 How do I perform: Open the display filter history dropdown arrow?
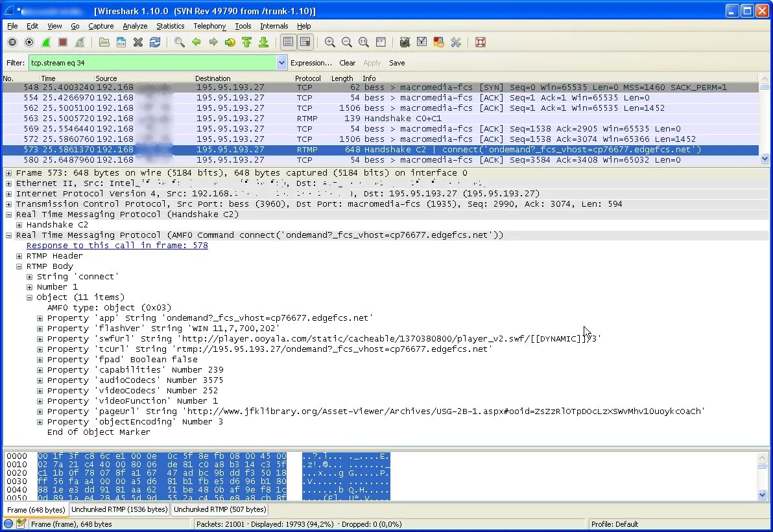click(281, 63)
